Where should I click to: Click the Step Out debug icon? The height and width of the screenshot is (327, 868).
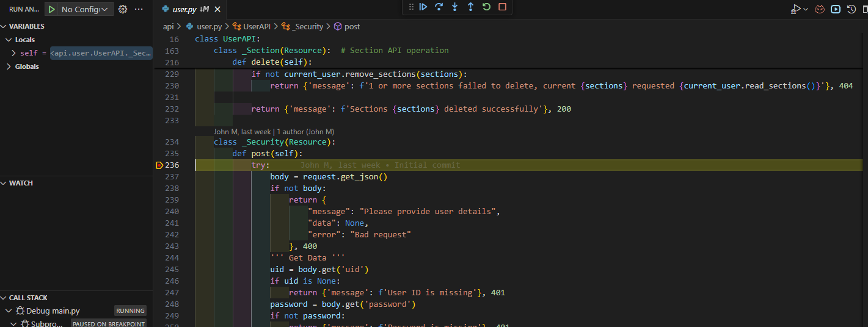click(x=470, y=7)
